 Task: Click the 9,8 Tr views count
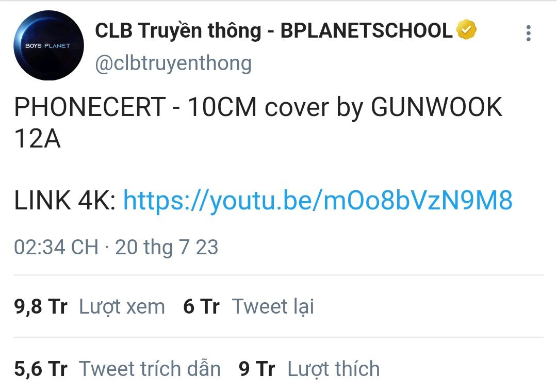pos(41,306)
